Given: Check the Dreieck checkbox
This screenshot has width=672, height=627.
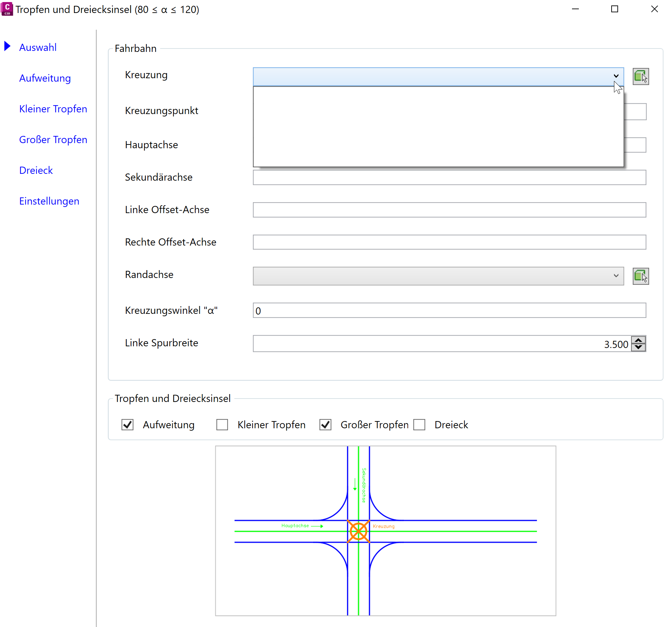Looking at the screenshot, I should pos(419,425).
